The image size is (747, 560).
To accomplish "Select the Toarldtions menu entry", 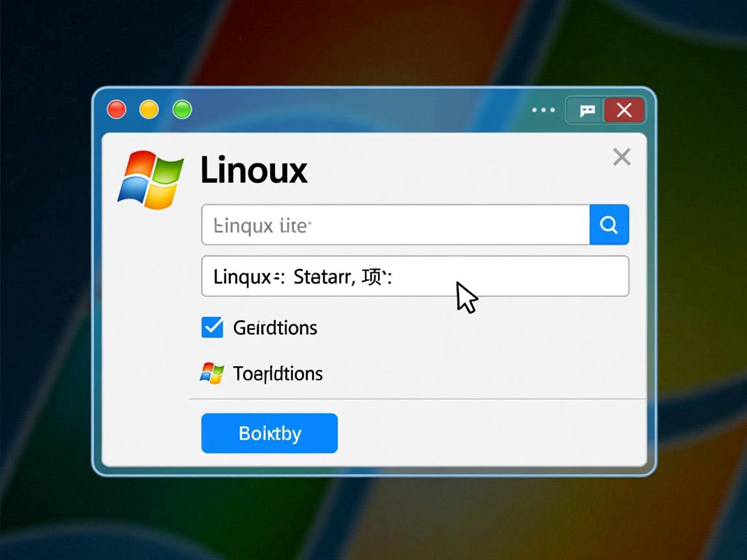I will 277,373.
